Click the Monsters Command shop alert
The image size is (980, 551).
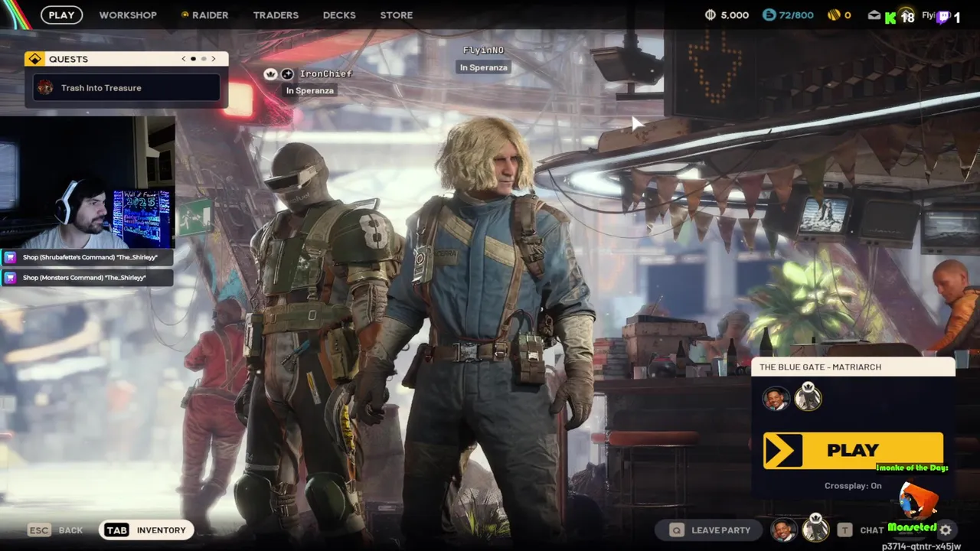[x=87, y=278]
